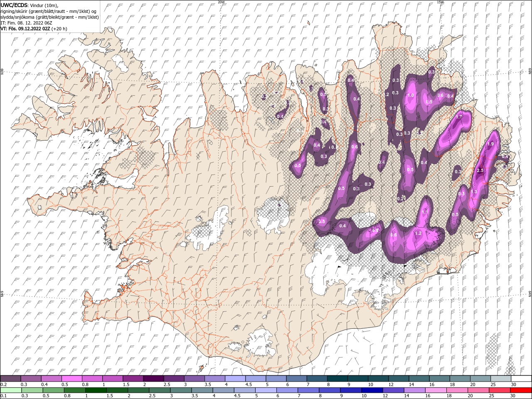Pick upper legend swatch between 6 and 7
Viewport: 532px width, 399px height.
[x=296, y=378]
